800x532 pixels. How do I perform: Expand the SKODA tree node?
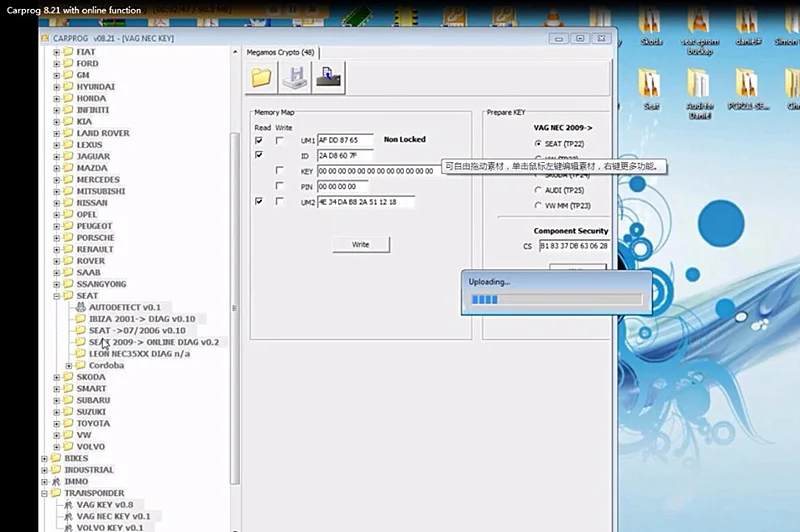pos(57,377)
